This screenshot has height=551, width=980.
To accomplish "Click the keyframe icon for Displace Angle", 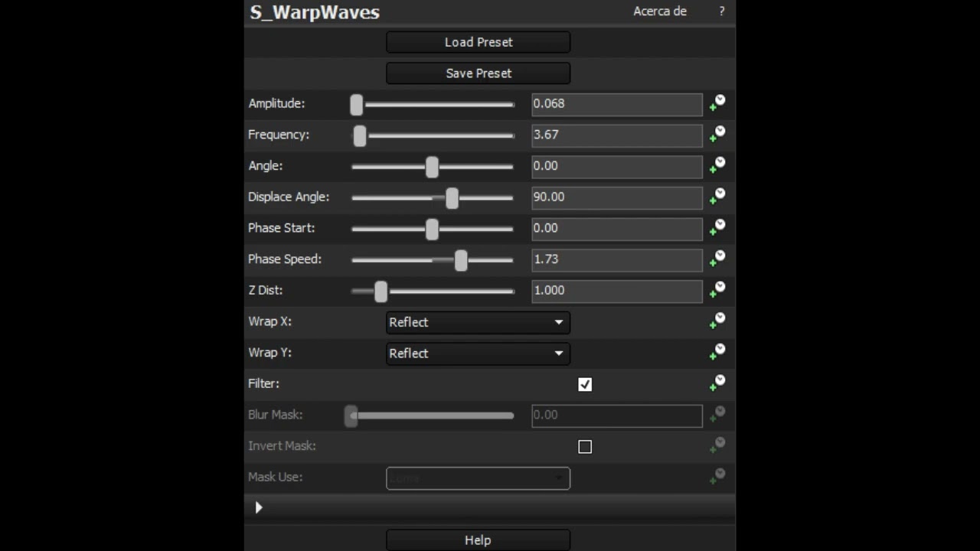I will 717,197.
